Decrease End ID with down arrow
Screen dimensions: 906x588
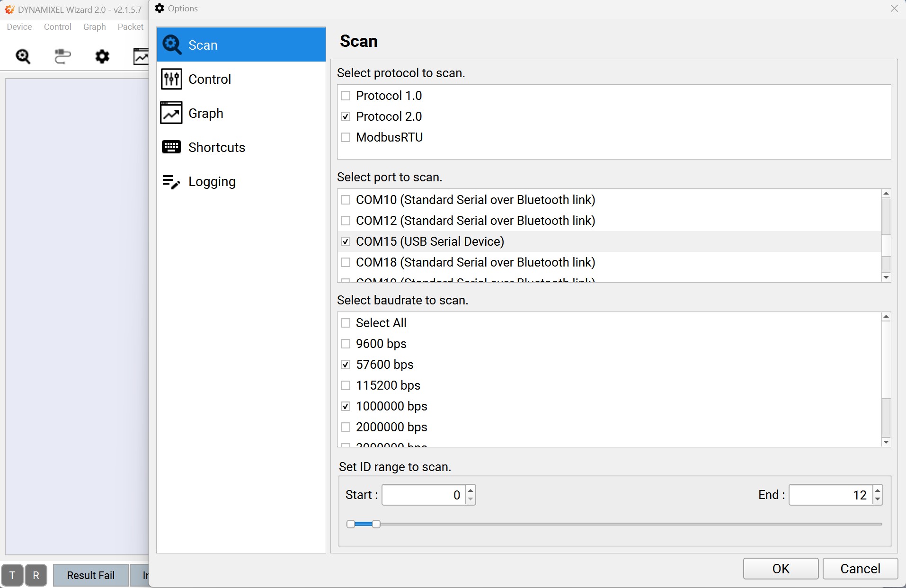[x=878, y=499]
